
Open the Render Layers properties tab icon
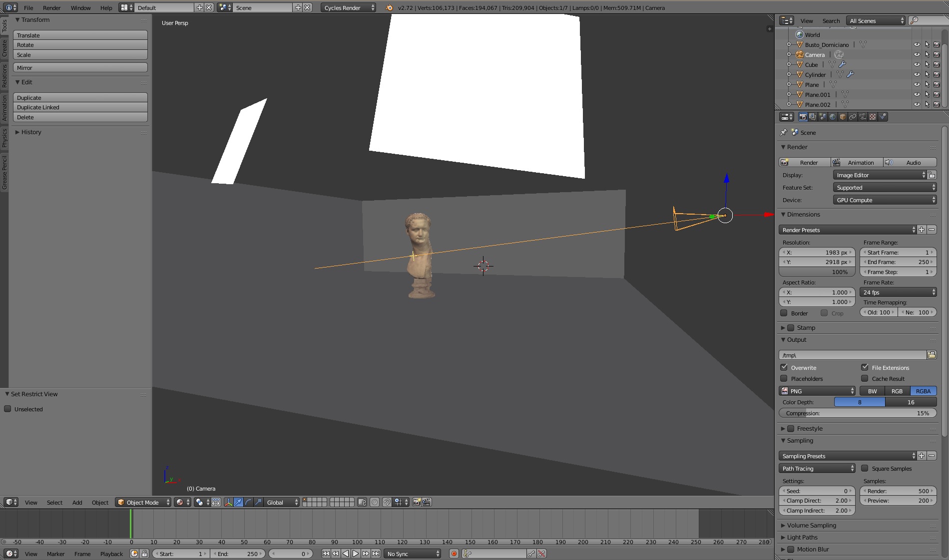tap(813, 117)
